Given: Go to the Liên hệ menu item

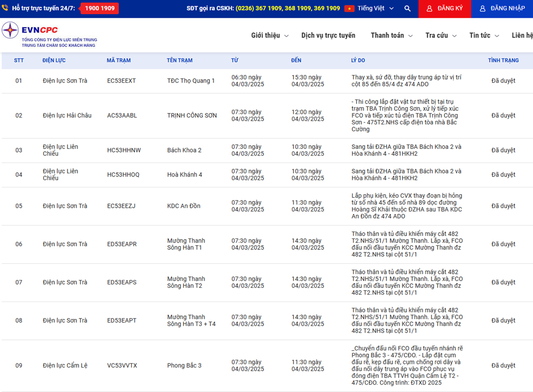Looking at the screenshot, I should pos(522,35).
